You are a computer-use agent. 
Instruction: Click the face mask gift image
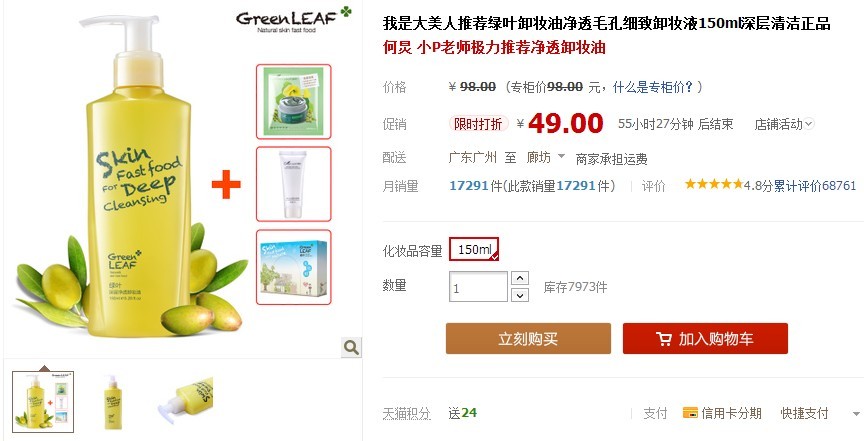[x=294, y=101]
